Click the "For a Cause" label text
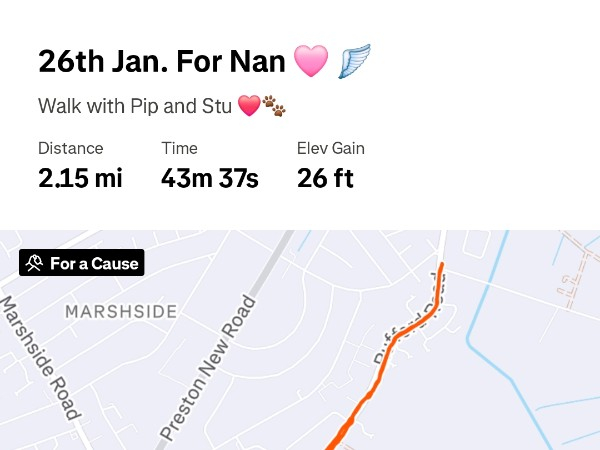Screen dimensions: 600x450 click(95, 263)
